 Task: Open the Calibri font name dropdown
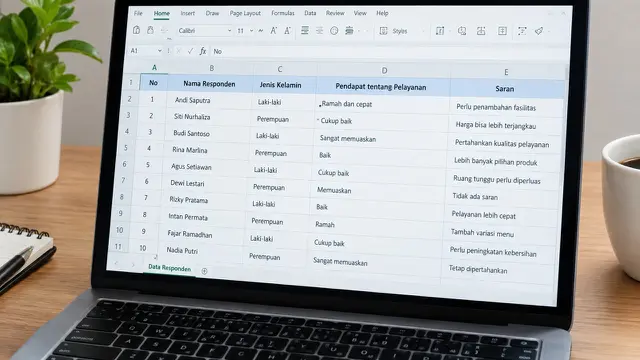[229, 31]
